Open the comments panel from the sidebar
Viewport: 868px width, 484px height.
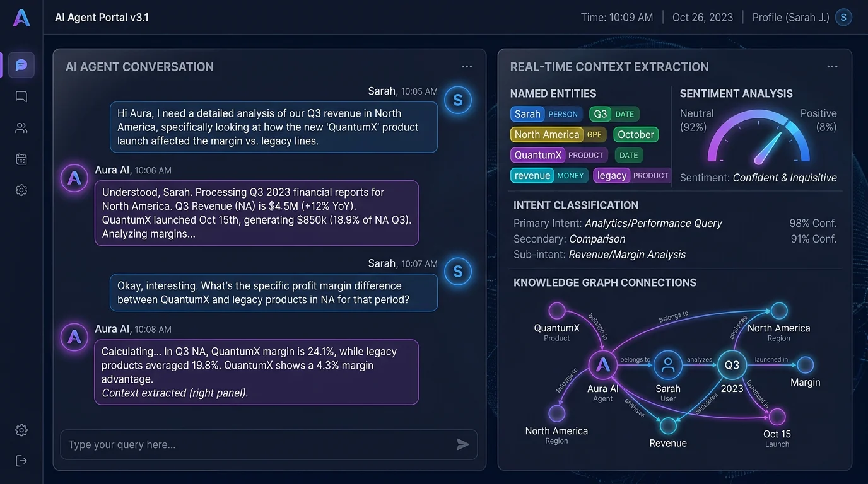(21, 96)
